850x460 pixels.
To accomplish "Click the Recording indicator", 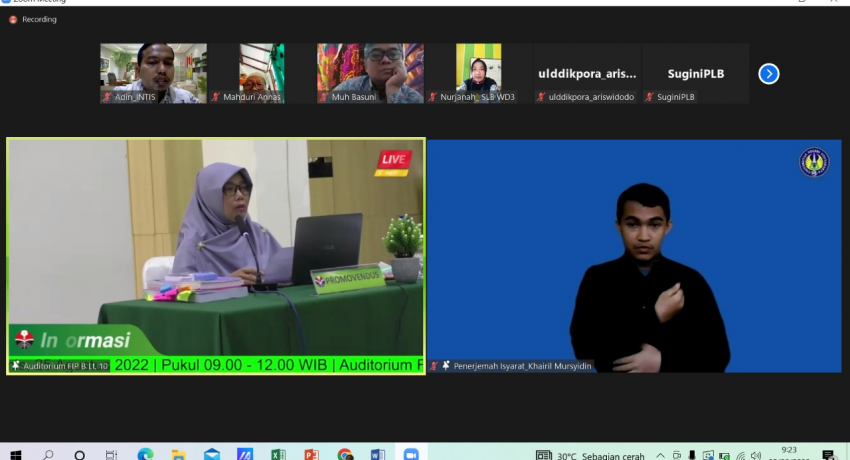I will pyautogui.click(x=33, y=20).
